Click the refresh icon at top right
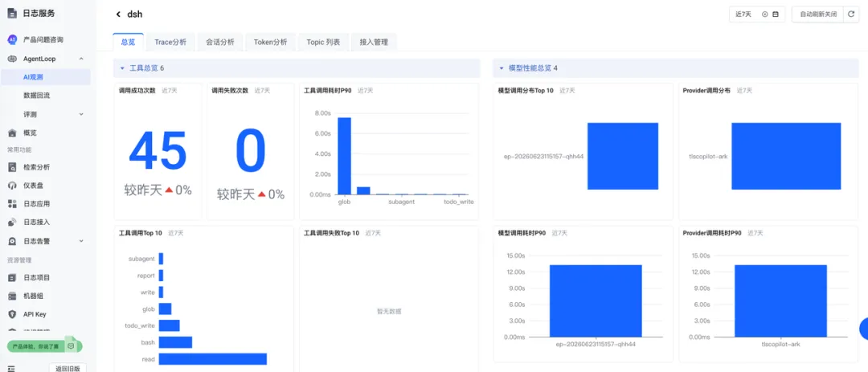868x372 pixels. click(x=851, y=14)
